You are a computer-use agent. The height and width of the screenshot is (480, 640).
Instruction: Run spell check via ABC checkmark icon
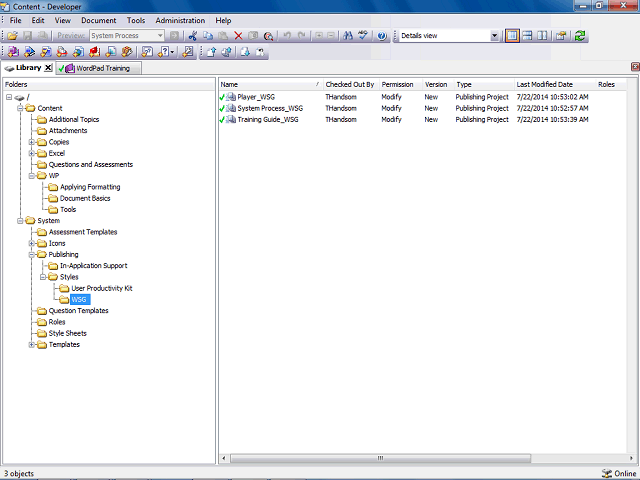coord(363,36)
